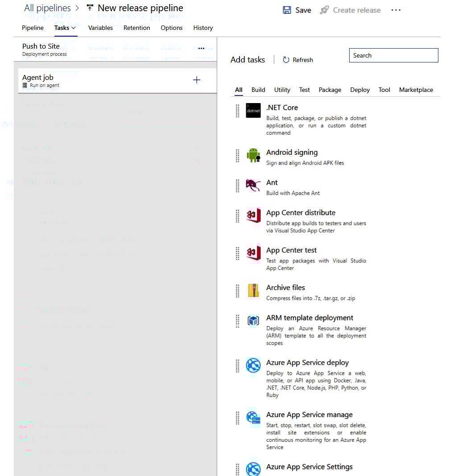The image size is (454, 476).
Task: Click the drag handle beside App Center test
Action: 238,253
